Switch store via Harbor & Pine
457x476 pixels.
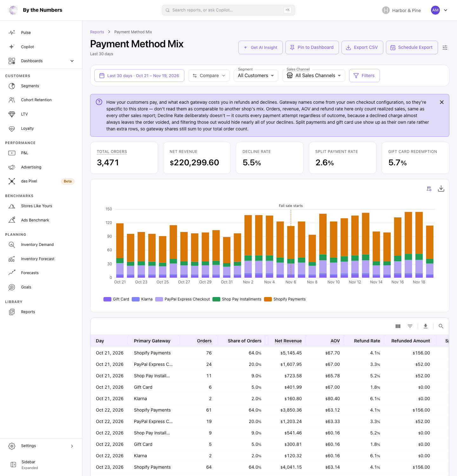point(401,10)
